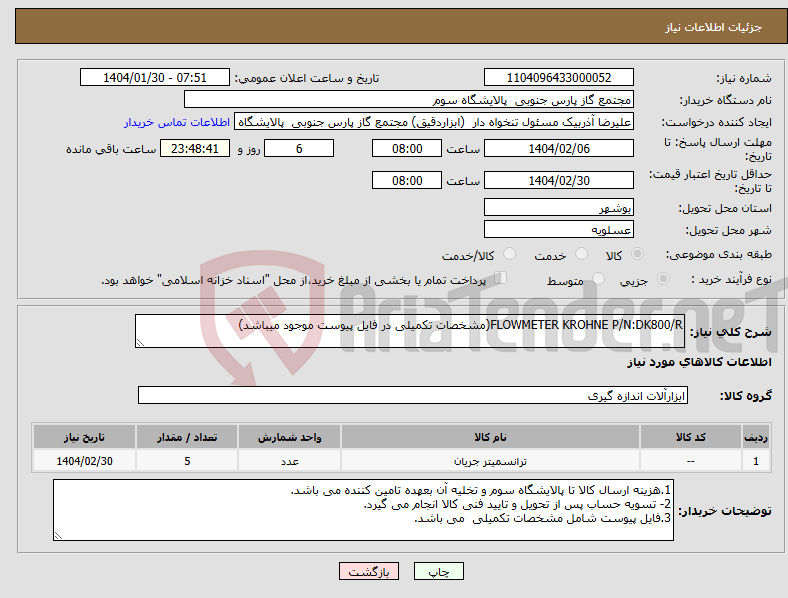This screenshot has height=598, width=788.
Task: Click the unit cell عدد
Action: (x=289, y=461)
